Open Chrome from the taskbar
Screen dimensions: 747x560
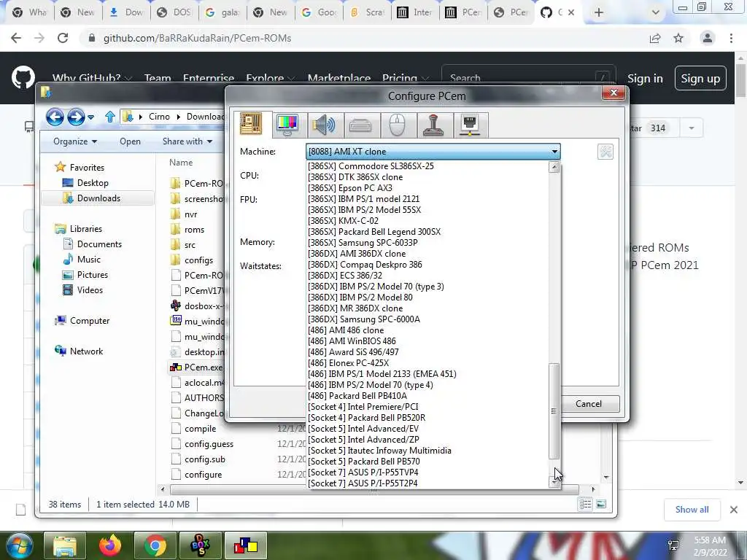point(155,545)
